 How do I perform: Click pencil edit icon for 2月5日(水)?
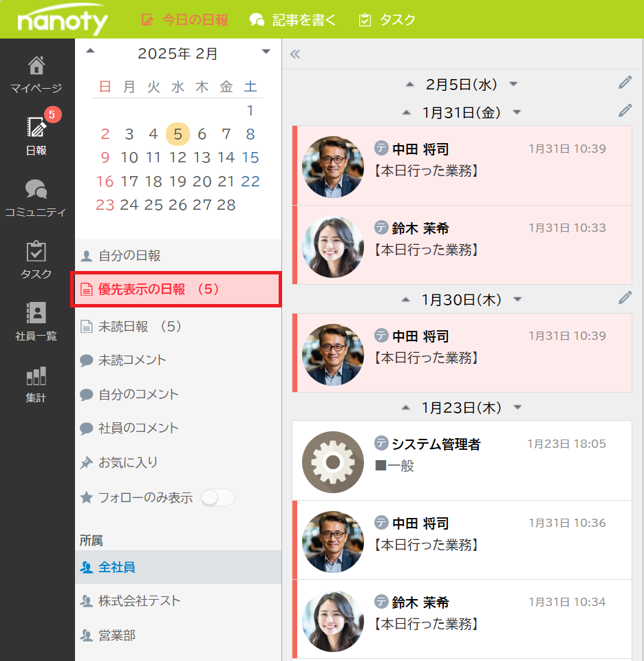(625, 83)
